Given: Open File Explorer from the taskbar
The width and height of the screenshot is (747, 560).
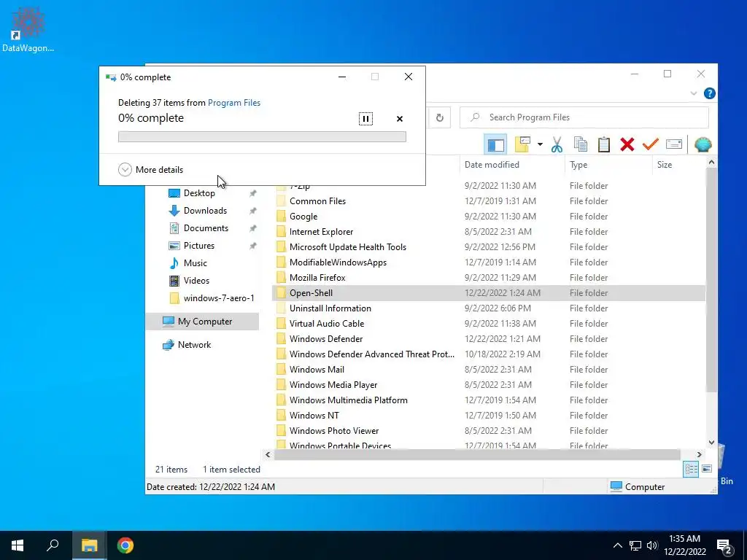Looking at the screenshot, I should pos(89,545).
